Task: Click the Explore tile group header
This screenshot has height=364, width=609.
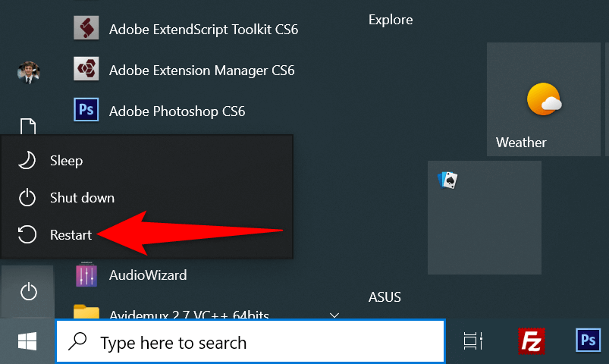Action: (x=391, y=20)
